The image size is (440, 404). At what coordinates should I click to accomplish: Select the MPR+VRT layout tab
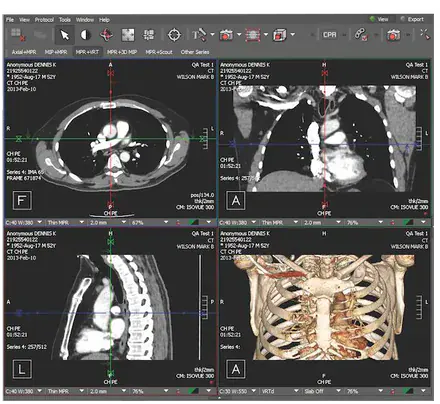click(x=87, y=52)
